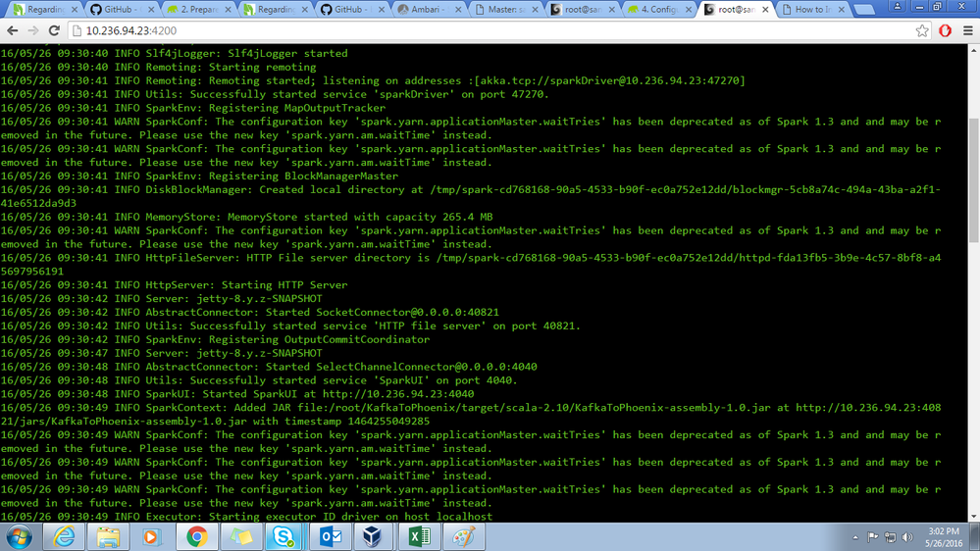Click the vertical scrollbar thumb
Screen dimensions: 980x551
click(974, 181)
